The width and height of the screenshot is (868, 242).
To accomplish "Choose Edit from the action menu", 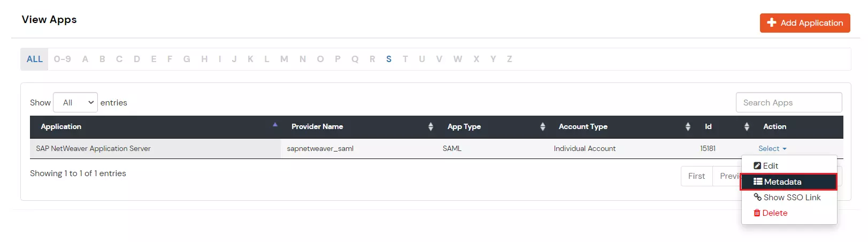I will tap(789, 166).
